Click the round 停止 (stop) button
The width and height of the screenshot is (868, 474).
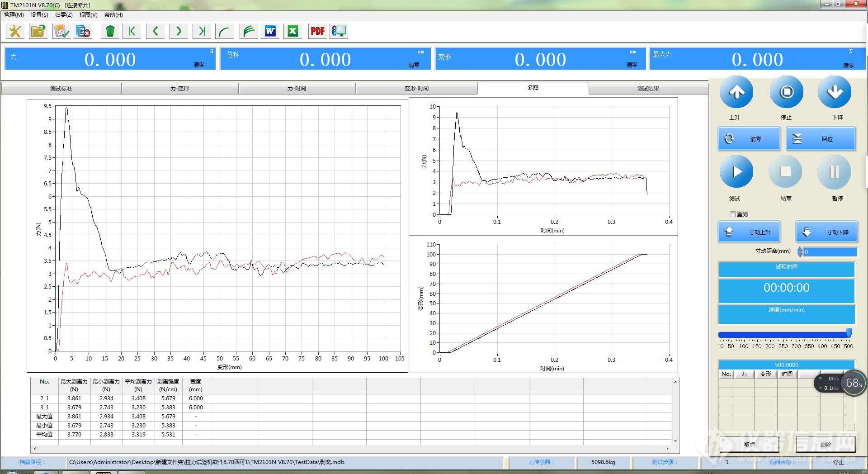787,92
